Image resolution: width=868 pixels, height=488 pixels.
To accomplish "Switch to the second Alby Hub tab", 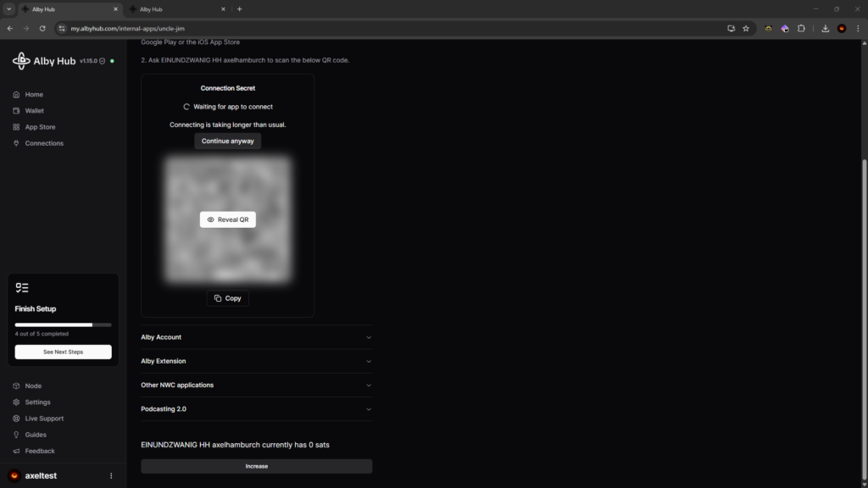I will [174, 9].
